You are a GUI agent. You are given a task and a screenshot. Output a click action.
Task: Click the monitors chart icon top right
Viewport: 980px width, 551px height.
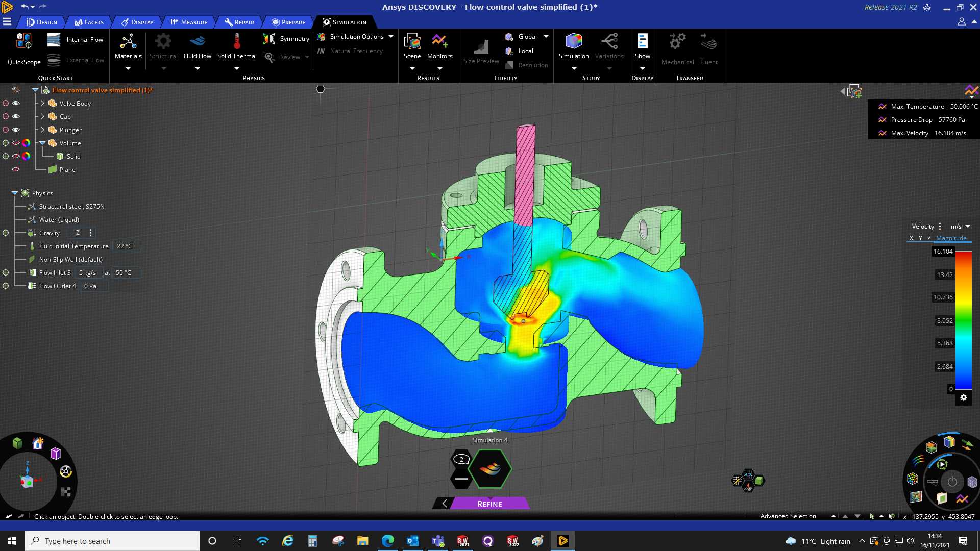click(971, 91)
